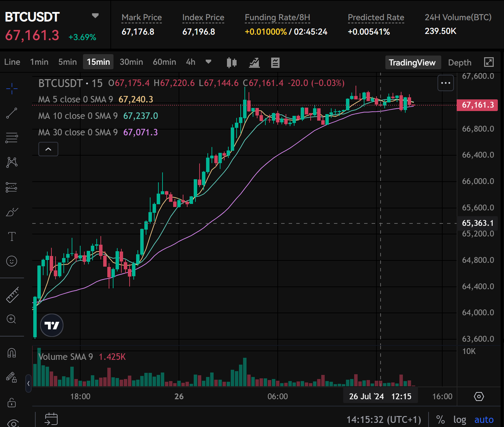Image resolution: width=504 pixels, height=427 pixels.
Task: Open the Fibonacci retracement lines tool
Action: [x=12, y=138]
